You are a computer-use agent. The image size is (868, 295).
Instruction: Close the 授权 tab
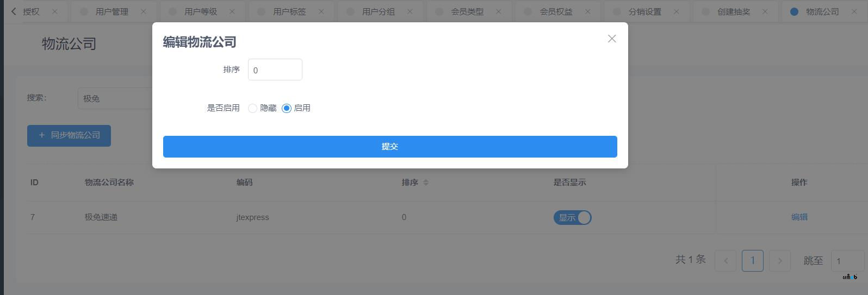[x=54, y=11]
